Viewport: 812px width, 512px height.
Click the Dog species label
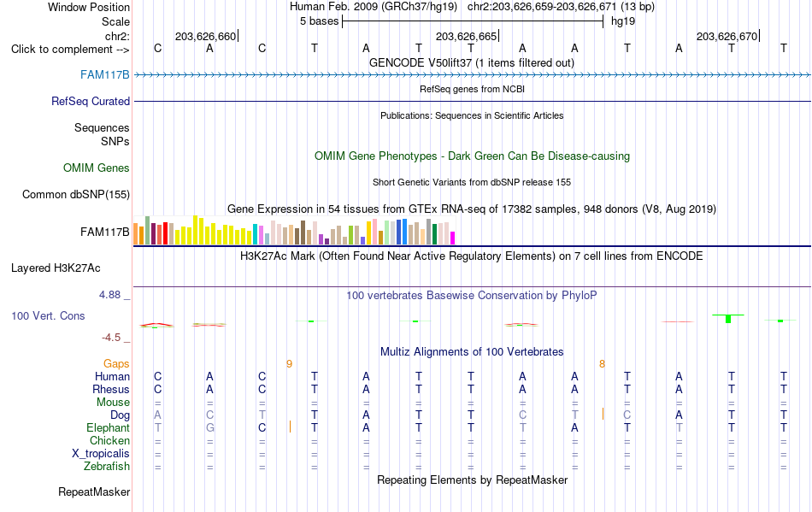(x=121, y=415)
